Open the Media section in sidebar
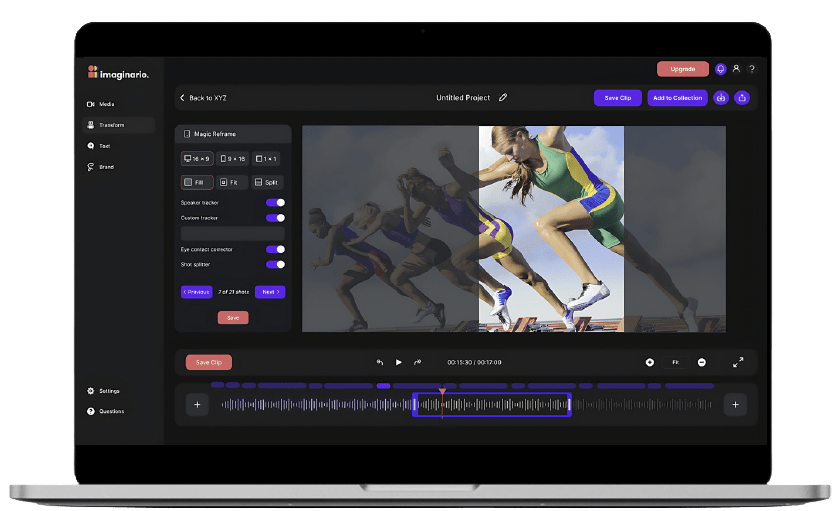Viewport: 837px width, 511px height. [101, 104]
